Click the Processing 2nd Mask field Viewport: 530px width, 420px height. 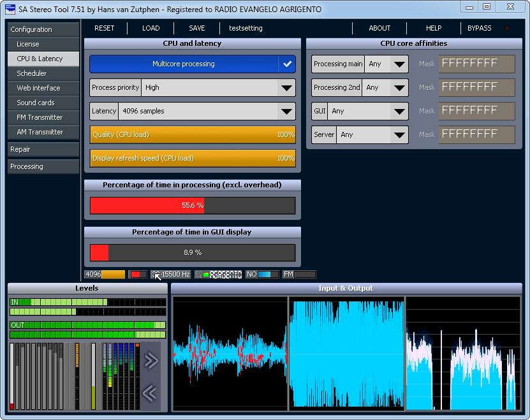(x=477, y=87)
